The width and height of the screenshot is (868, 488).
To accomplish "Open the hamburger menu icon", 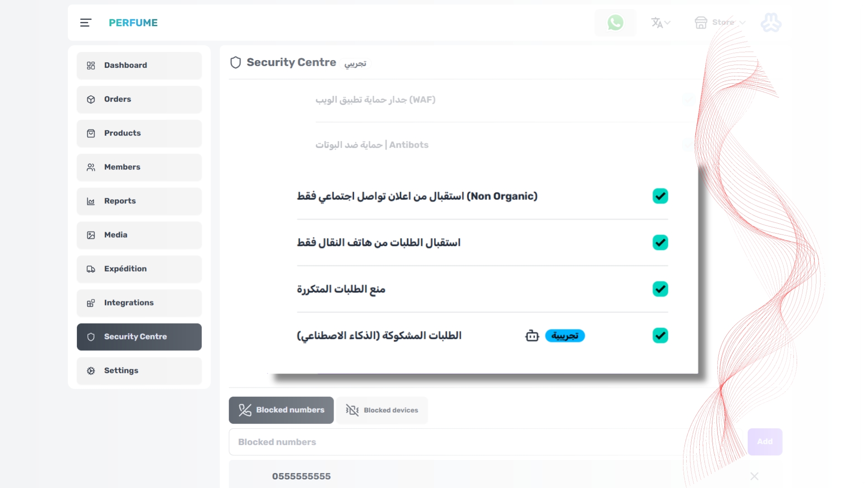I will click(85, 23).
